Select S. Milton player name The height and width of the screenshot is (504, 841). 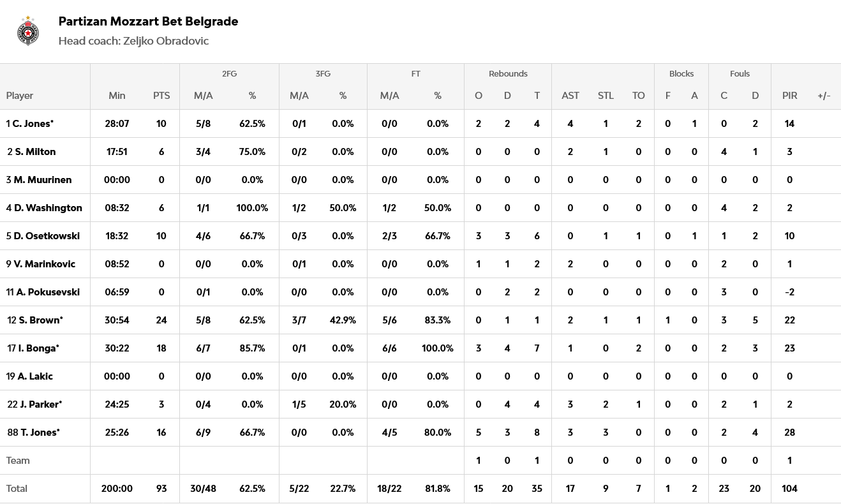[x=35, y=152]
